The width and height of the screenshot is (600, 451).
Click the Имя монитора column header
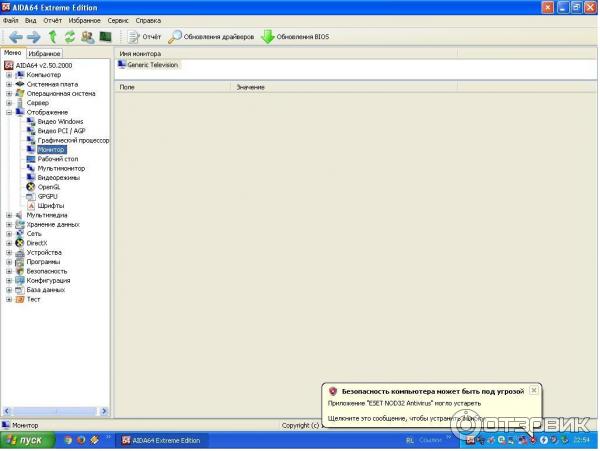[x=286, y=54]
